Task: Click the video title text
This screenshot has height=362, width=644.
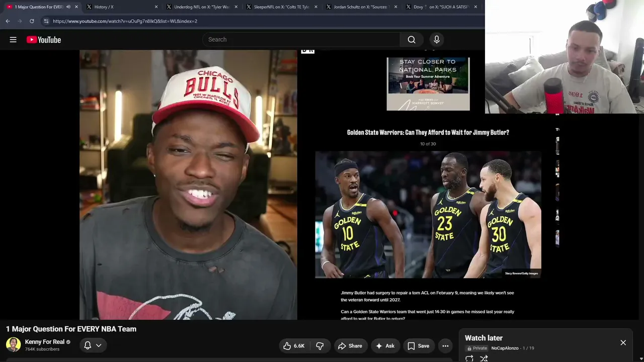Action: tap(71, 329)
